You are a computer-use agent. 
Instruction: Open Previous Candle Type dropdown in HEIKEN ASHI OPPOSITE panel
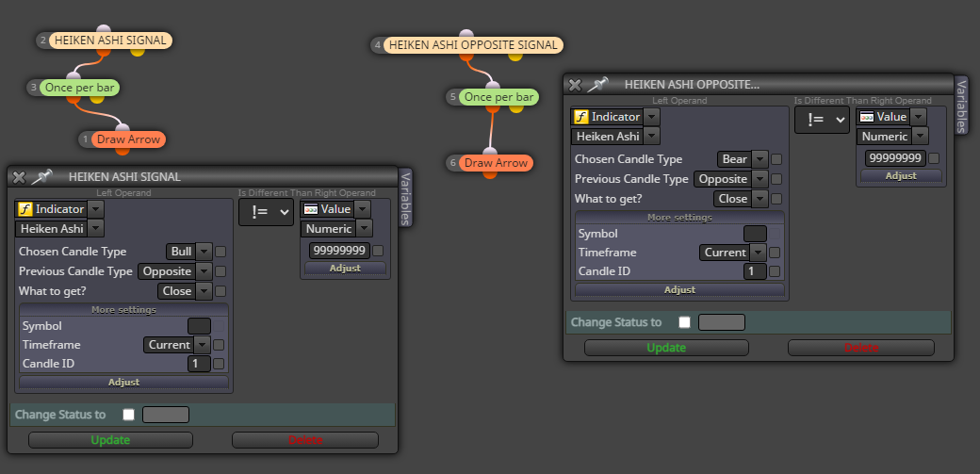click(760, 179)
